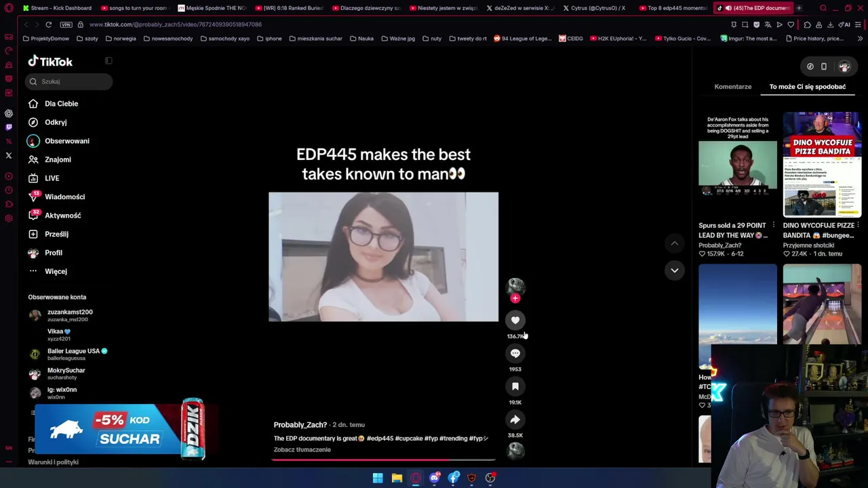This screenshot has width=868, height=488.
Task: Open the Obserwowani following feed
Action: tap(58, 141)
